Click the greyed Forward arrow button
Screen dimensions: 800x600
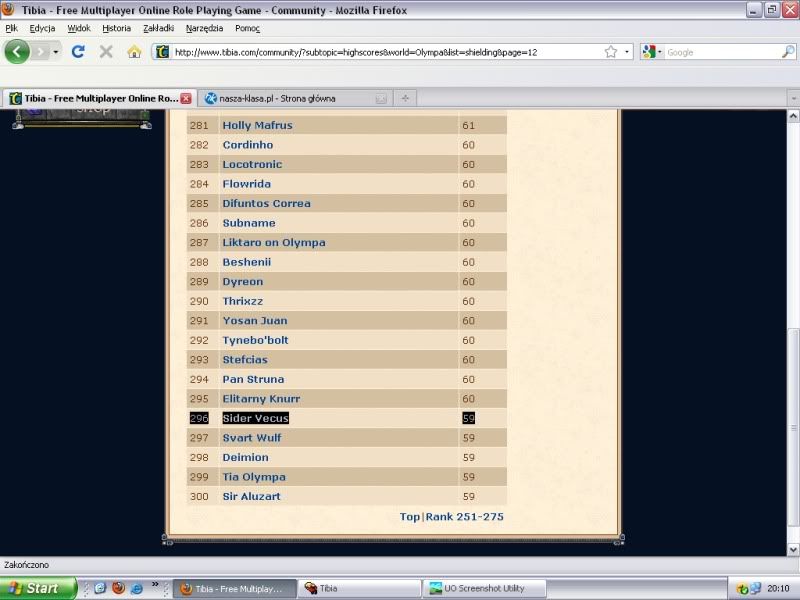coord(41,52)
